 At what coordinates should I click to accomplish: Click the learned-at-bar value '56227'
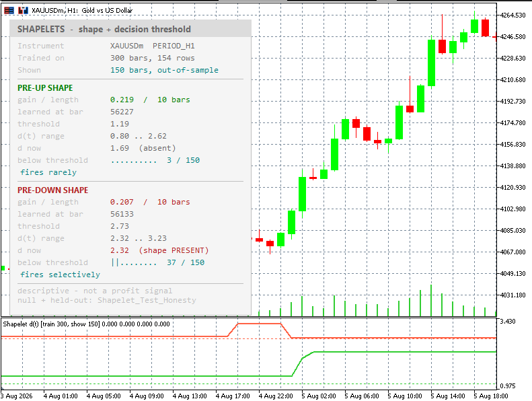(x=122, y=112)
